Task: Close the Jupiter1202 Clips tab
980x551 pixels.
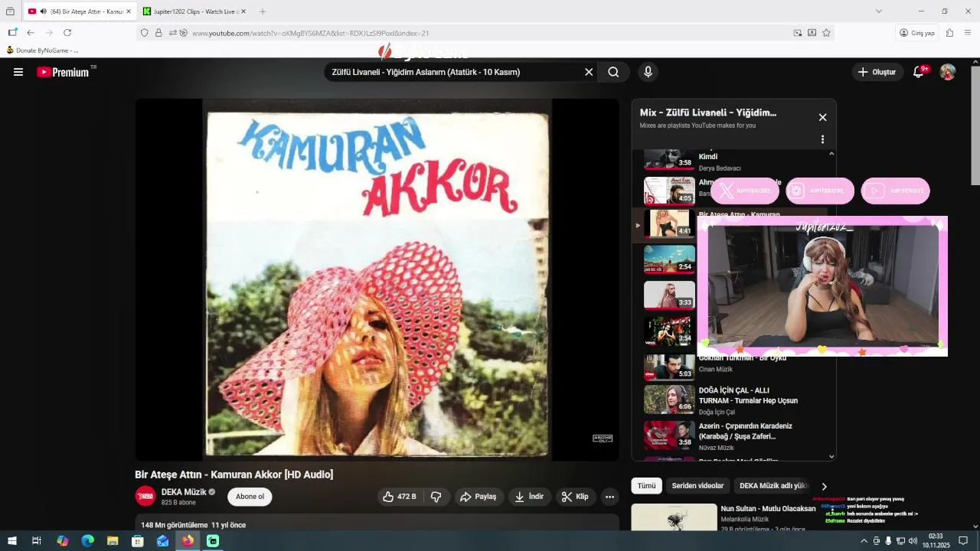Action: [243, 11]
